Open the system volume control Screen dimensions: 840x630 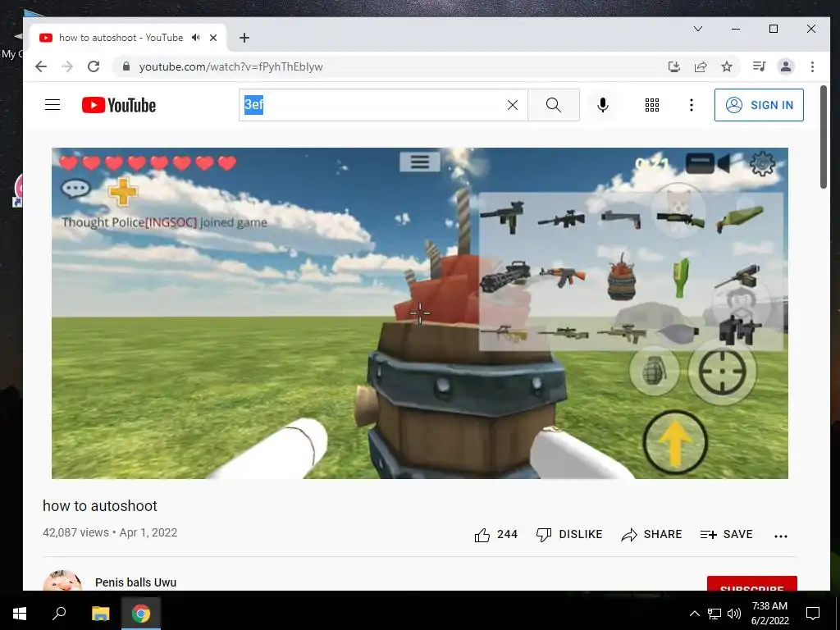[734, 614]
